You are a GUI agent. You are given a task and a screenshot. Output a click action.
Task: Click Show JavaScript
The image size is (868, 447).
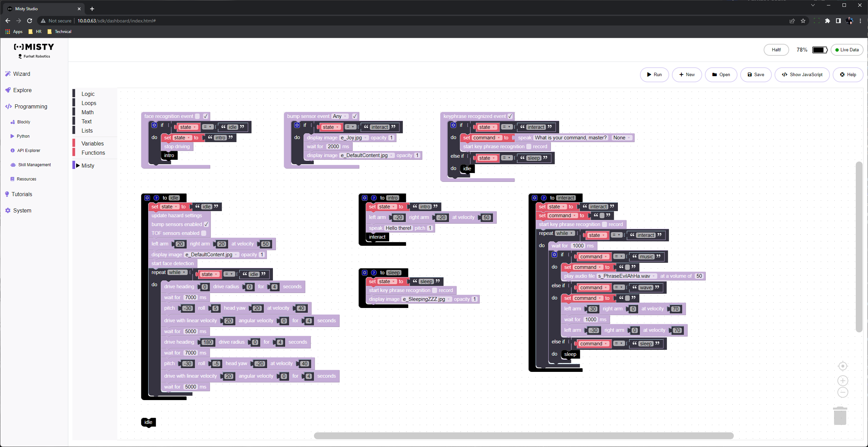click(x=802, y=74)
